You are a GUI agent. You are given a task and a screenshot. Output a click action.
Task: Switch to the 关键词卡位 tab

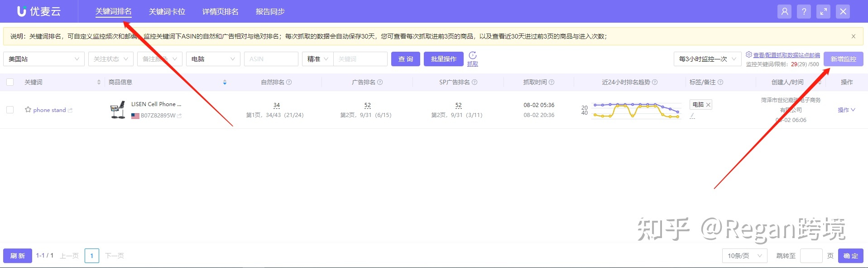[167, 12]
